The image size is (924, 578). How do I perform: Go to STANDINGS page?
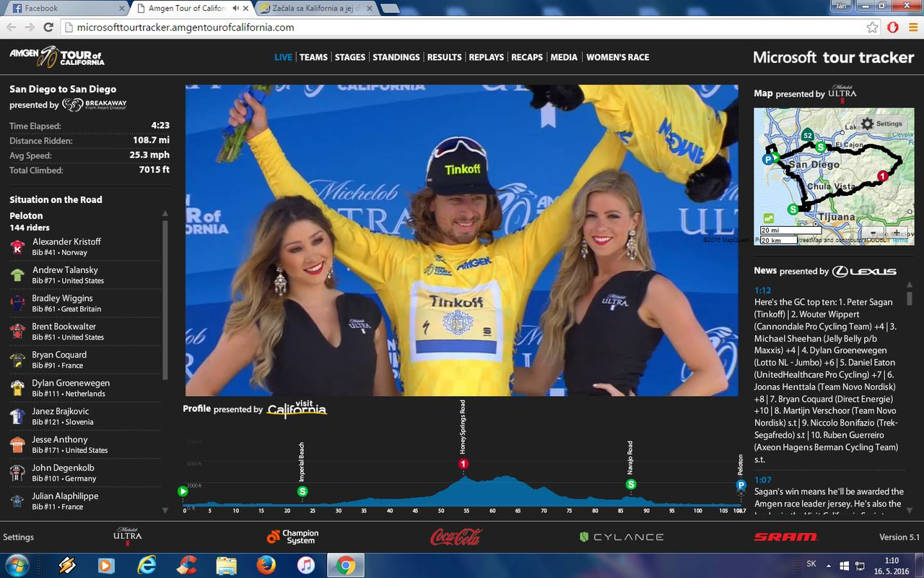click(396, 57)
